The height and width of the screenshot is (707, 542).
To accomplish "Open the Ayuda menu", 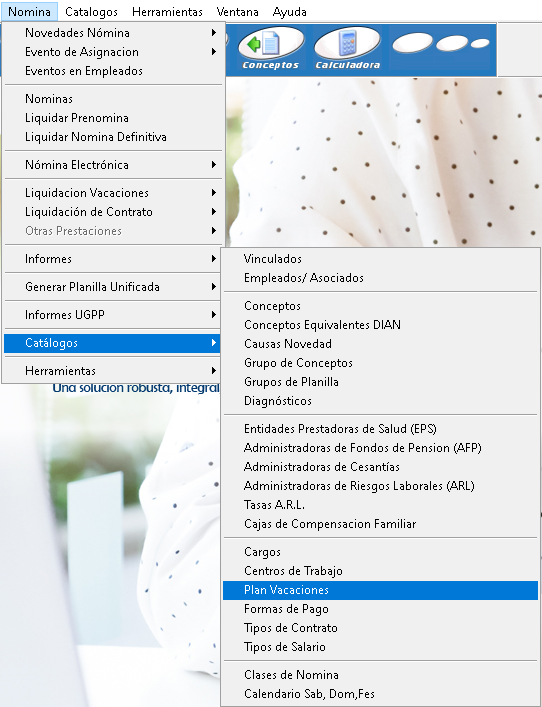I will coord(289,12).
